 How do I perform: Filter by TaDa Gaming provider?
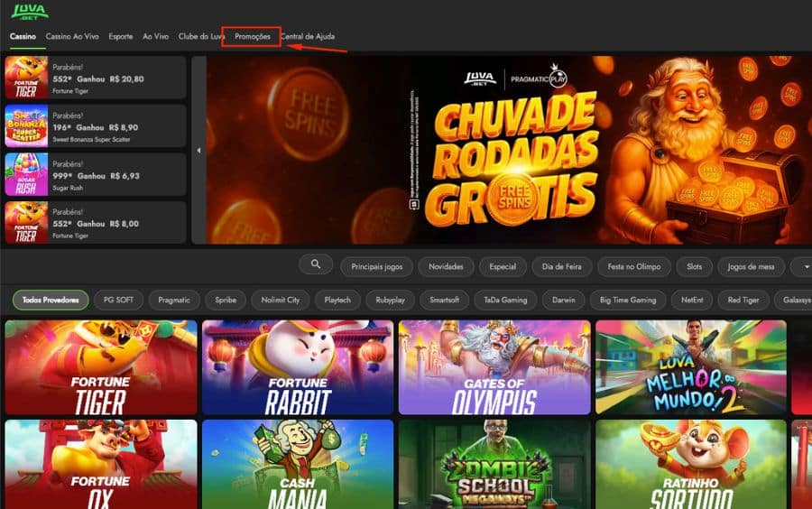point(505,300)
